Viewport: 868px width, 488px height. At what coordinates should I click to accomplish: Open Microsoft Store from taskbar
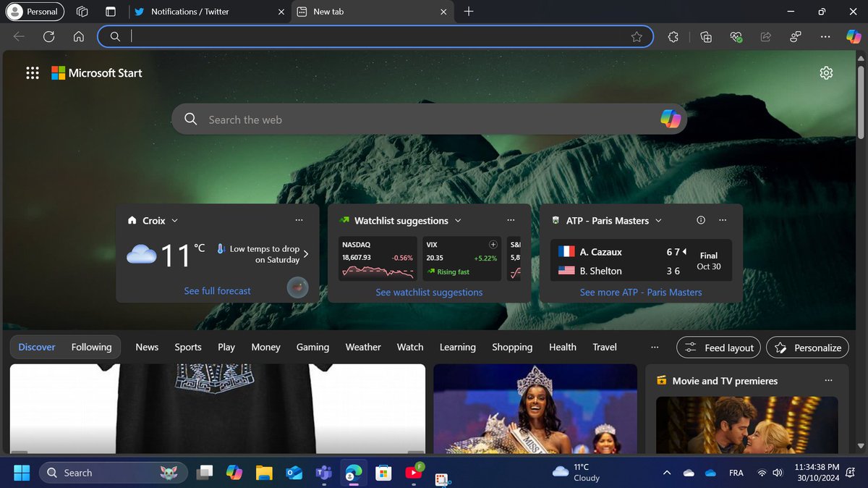[x=383, y=473]
